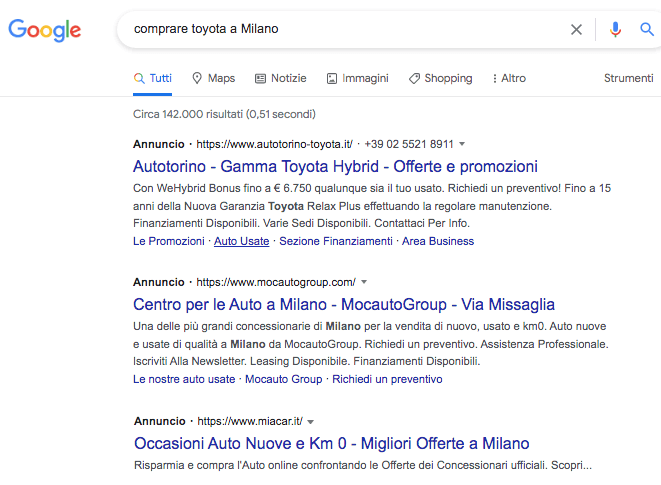The image size is (661, 485).
Task: Open the Auto Usate sitelink
Action: 241,241
